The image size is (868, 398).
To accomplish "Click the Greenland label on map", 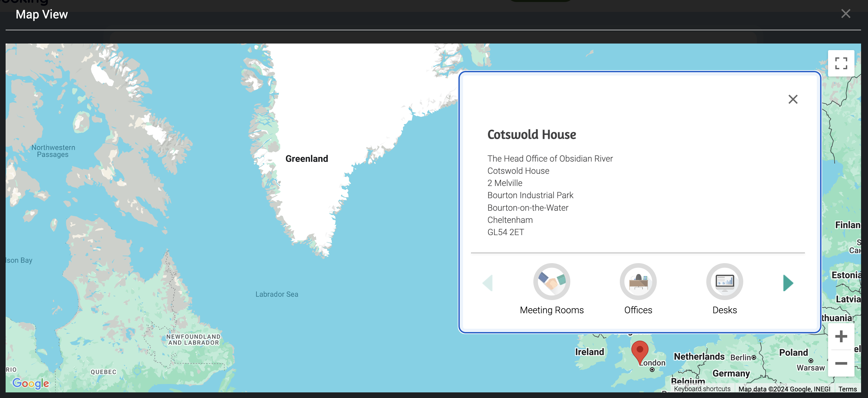I will pyautogui.click(x=306, y=159).
